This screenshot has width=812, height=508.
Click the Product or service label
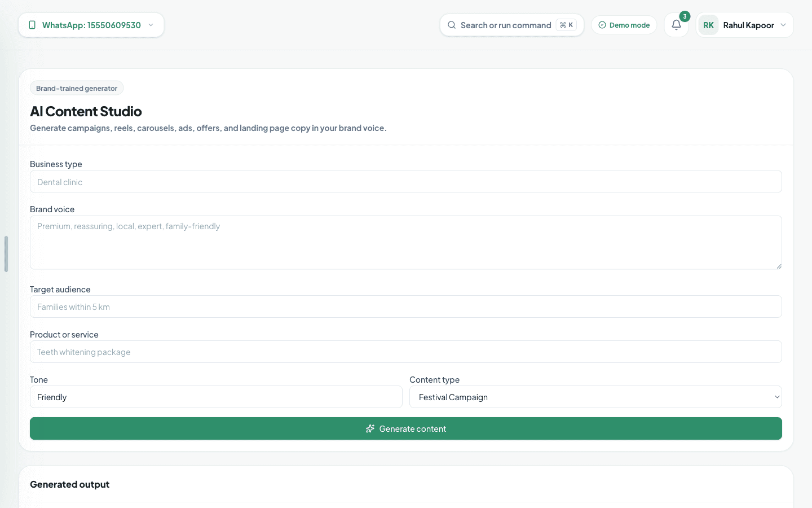[x=64, y=335]
